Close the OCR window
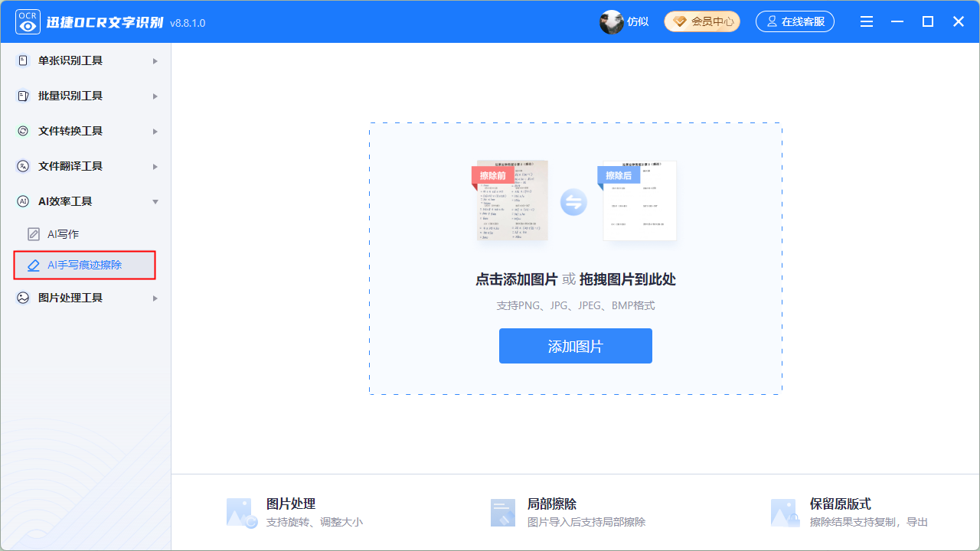980x551 pixels. pyautogui.click(x=959, y=21)
